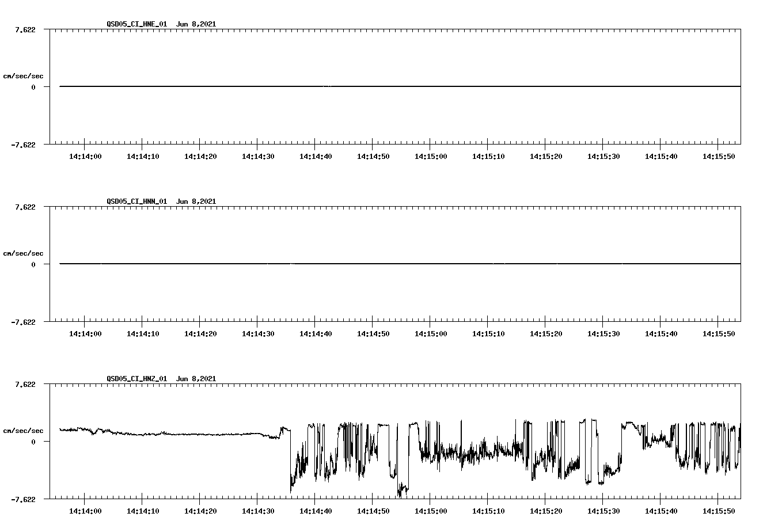This screenshot has height=532, width=782.
Task: Click 14:15:20 label on HNN plot axis
Action: 546,334
